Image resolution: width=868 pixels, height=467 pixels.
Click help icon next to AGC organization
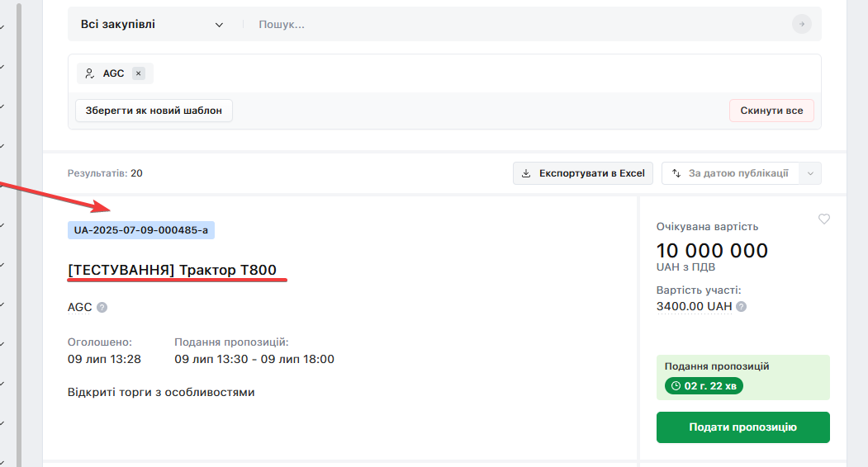(x=102, y=308)
